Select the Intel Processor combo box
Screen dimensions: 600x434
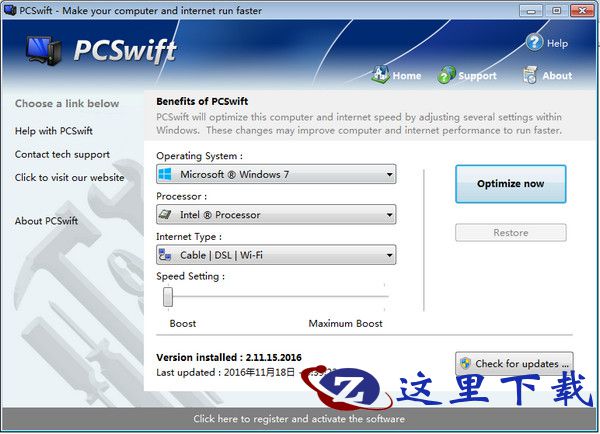click(276, 215)
